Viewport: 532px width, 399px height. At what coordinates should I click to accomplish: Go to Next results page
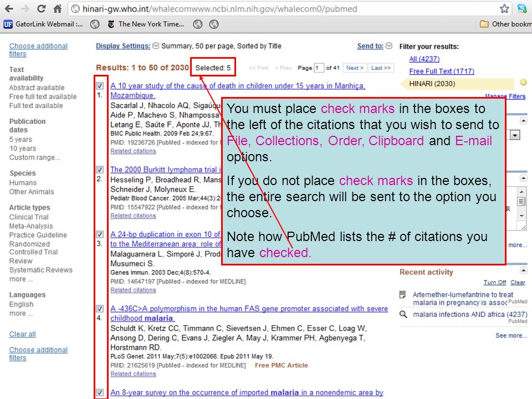tap(355, 68)
